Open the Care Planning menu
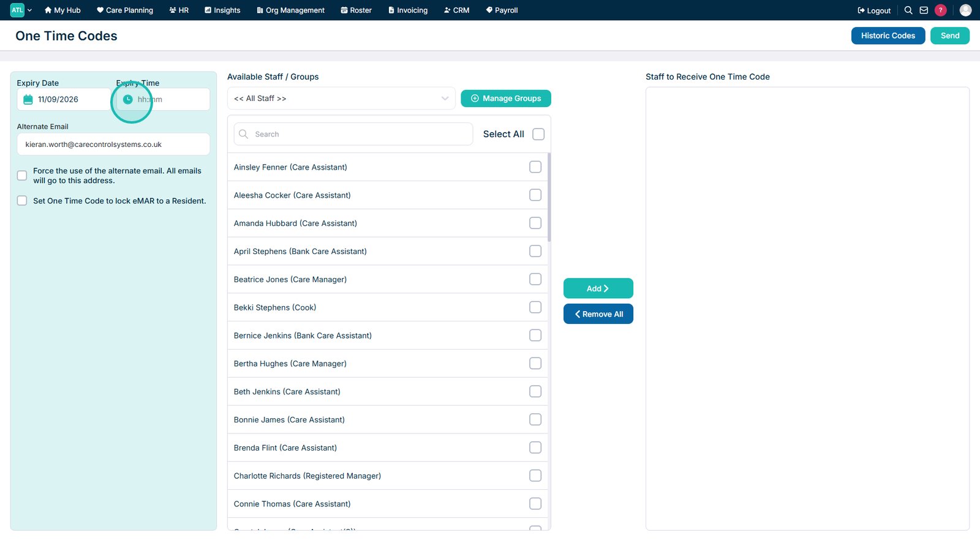The height and width of the screenshot is (551, 980). (125, 10)
